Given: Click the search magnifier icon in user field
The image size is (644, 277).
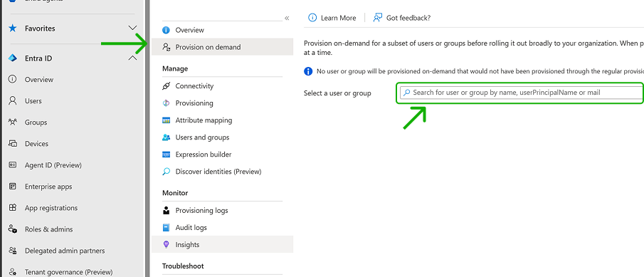Looking at the screenshot, I should pyautogui.click(x=406, y=93).
